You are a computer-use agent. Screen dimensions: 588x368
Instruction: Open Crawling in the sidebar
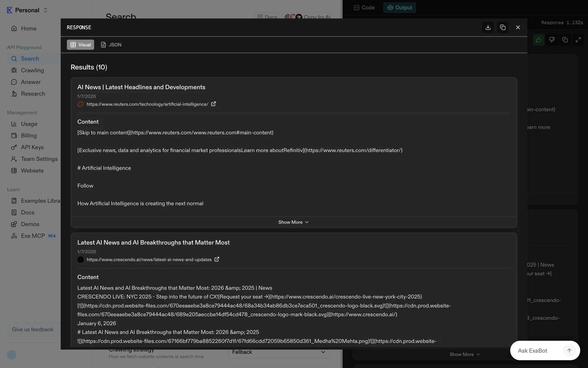(x=32, y=70)
